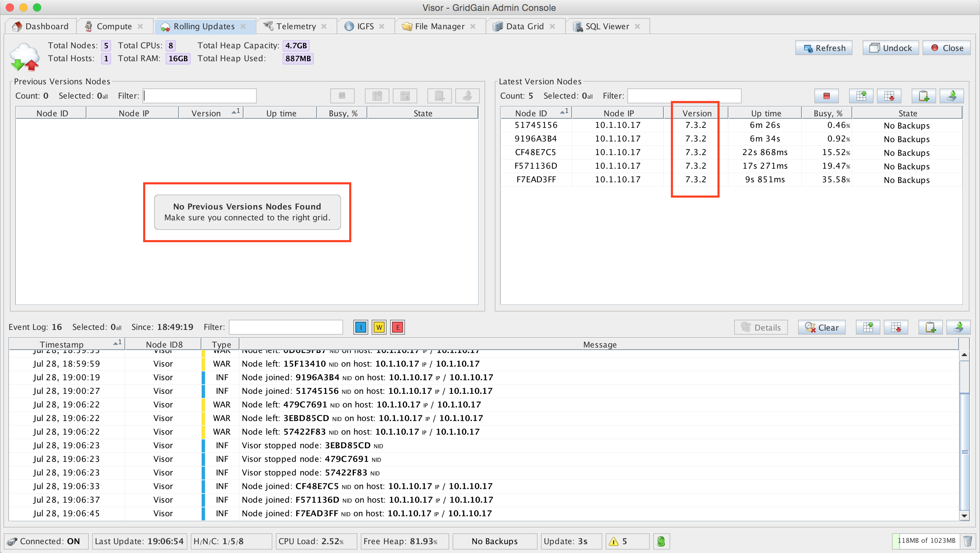
Task: Clear the event log
Action: pos(821,327)
